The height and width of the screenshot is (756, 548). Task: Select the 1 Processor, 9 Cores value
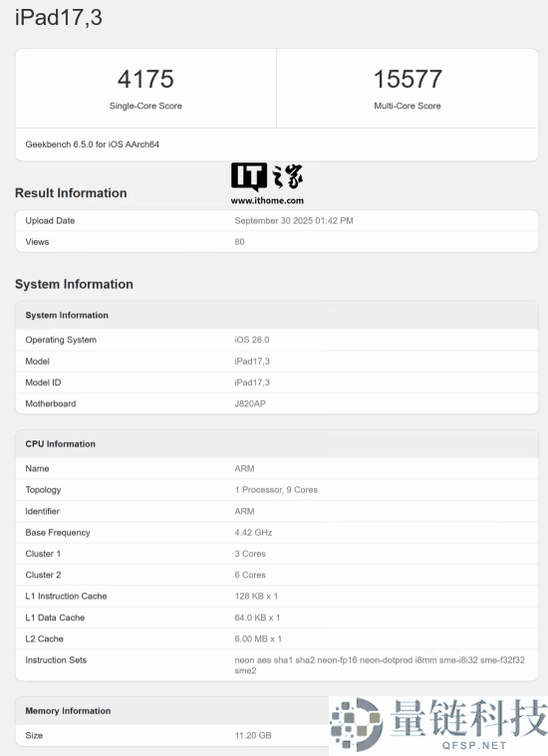tap(276, 490)
